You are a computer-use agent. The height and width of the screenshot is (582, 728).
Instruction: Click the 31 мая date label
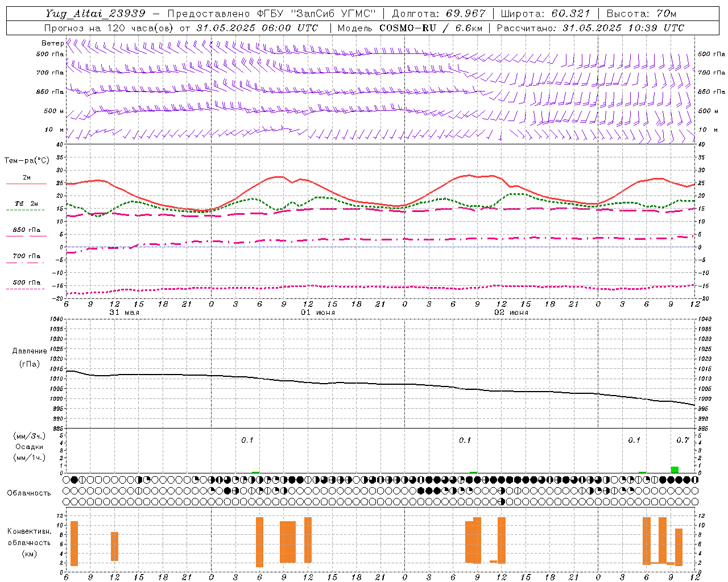124,313
